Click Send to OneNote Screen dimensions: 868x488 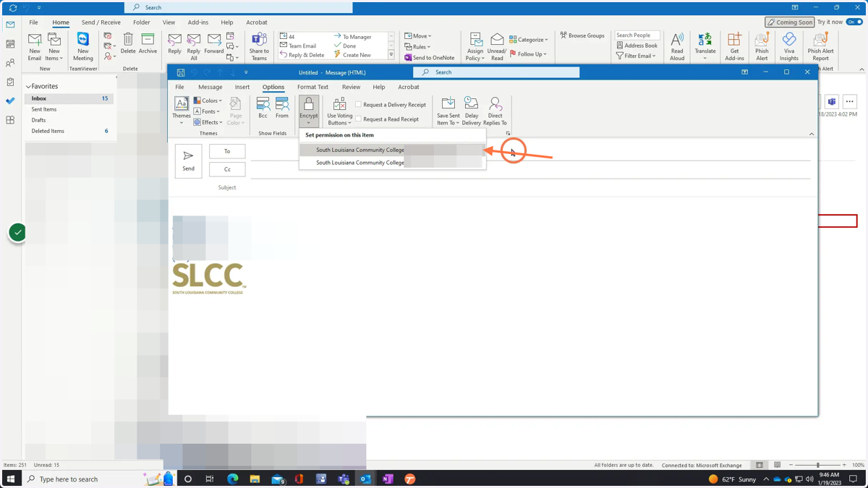430,58
